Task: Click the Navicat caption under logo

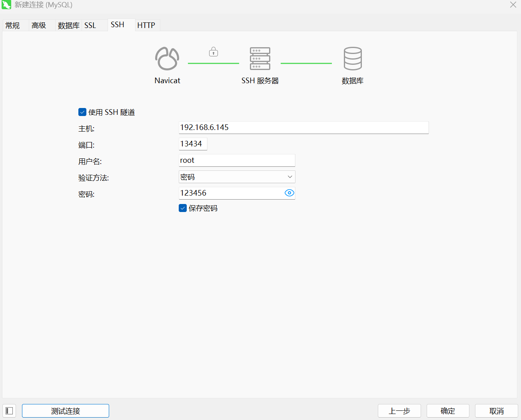Action: pyautogui.click(x=167, y=80)
